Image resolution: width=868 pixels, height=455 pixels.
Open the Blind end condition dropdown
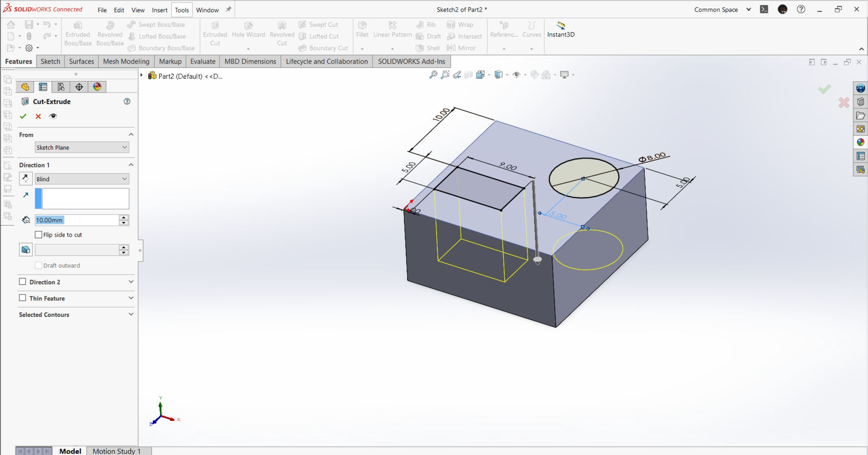82,179
